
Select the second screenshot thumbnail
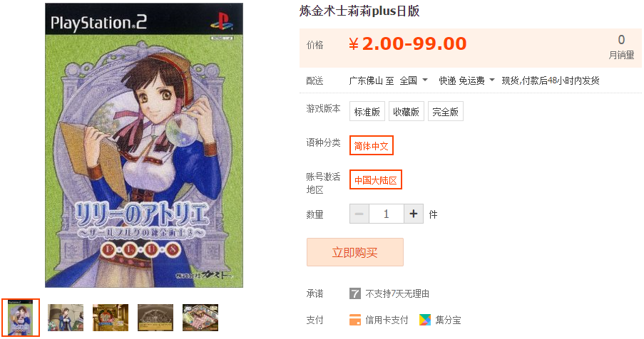click(x=66, y=318)
